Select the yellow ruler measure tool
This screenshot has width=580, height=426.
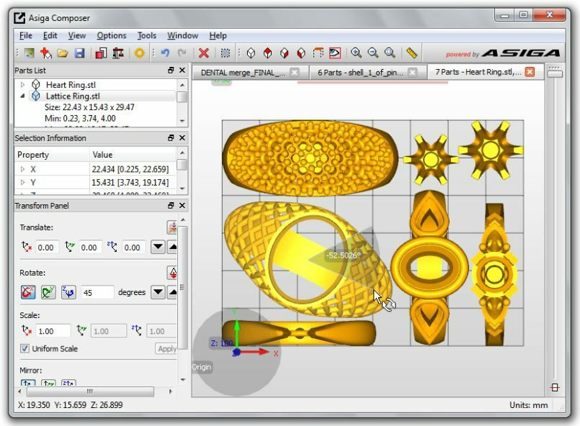tap(412, 53)
